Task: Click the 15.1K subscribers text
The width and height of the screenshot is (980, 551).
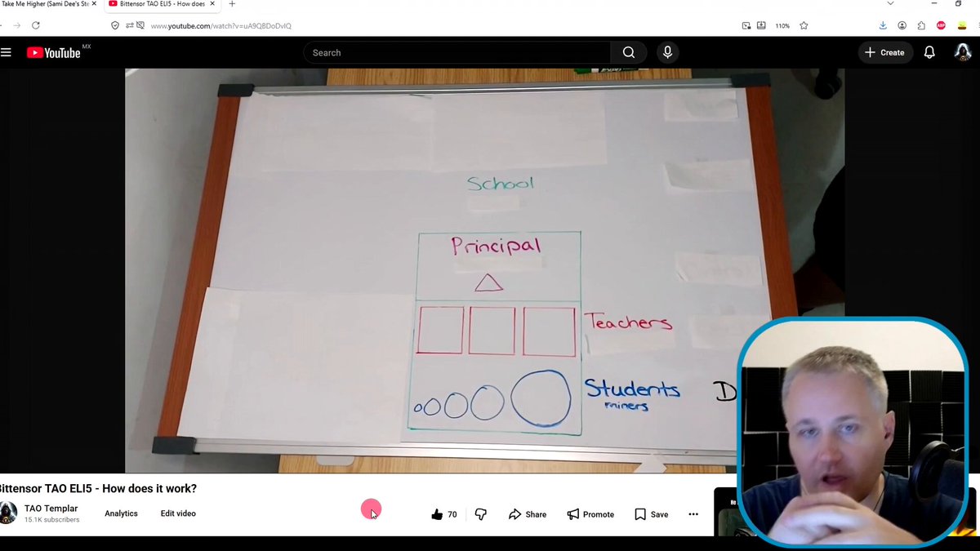Action: tap(51, 520)
